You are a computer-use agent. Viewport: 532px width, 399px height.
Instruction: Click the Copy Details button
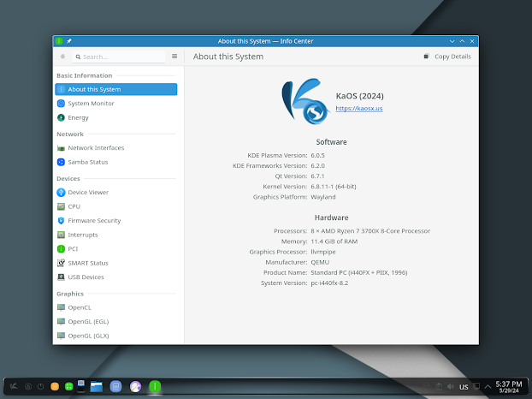point(447,57)
